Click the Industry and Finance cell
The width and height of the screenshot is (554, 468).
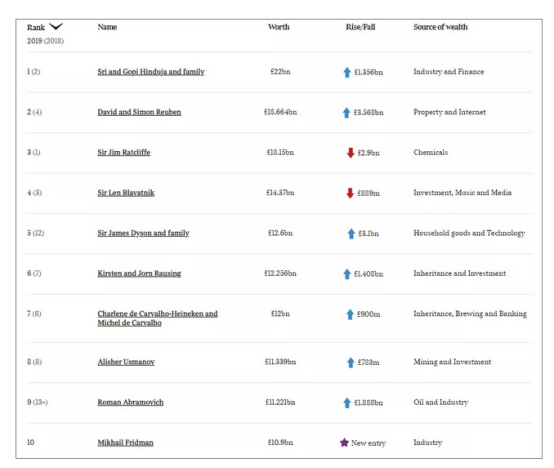[449, 72]
